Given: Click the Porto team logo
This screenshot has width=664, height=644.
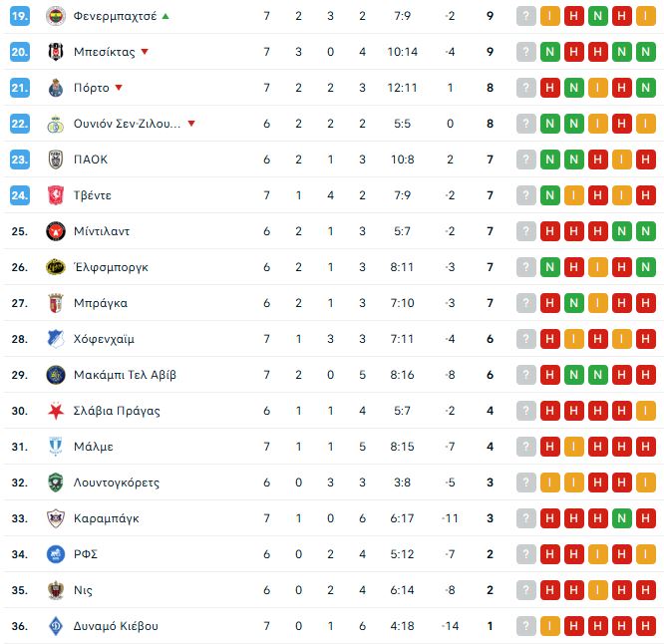Looking at the screenshot, I should 55,88.
